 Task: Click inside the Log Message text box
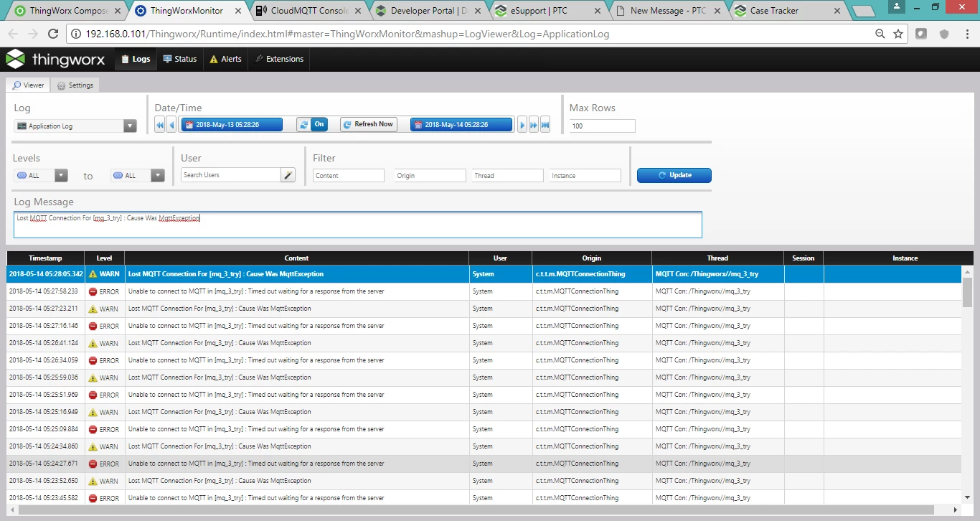tap(358, 225)
